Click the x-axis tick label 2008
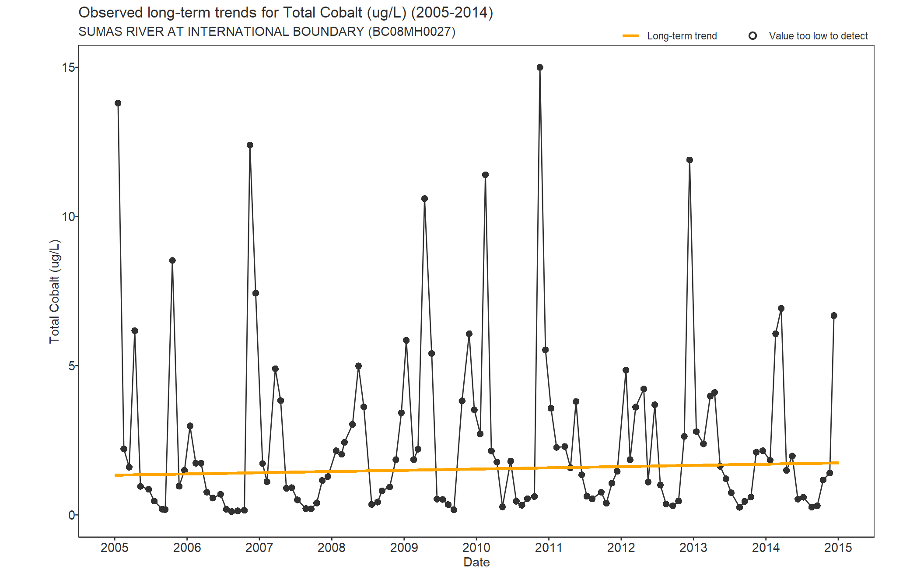Image resolution: width=924 pixels, height=573 pixels. (332, 548)
